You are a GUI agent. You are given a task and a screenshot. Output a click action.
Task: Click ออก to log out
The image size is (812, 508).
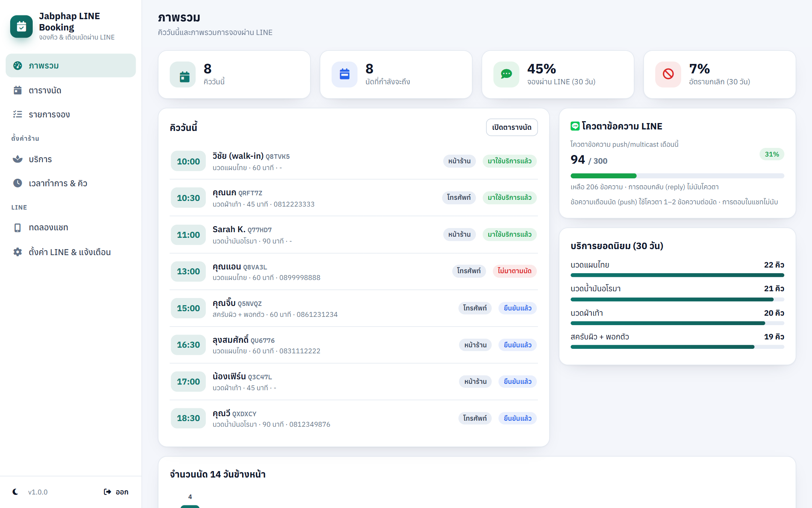(116, 492)
